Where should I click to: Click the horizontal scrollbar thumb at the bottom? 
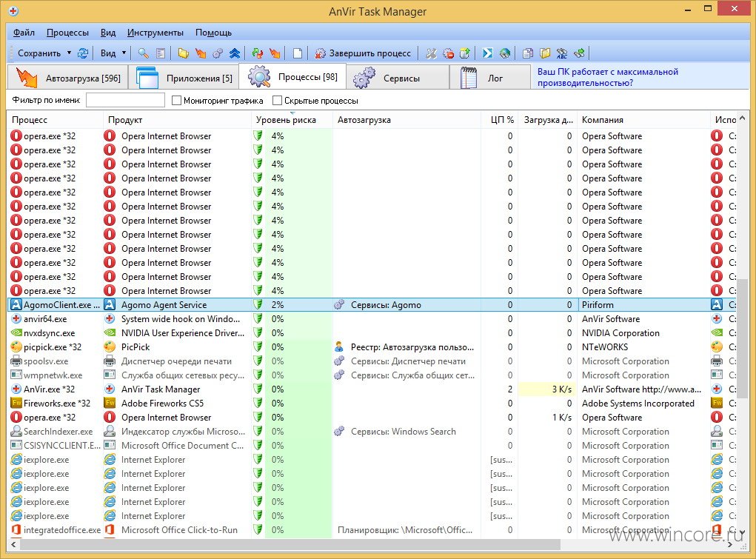pyautogui.click(x=290, y=544)
